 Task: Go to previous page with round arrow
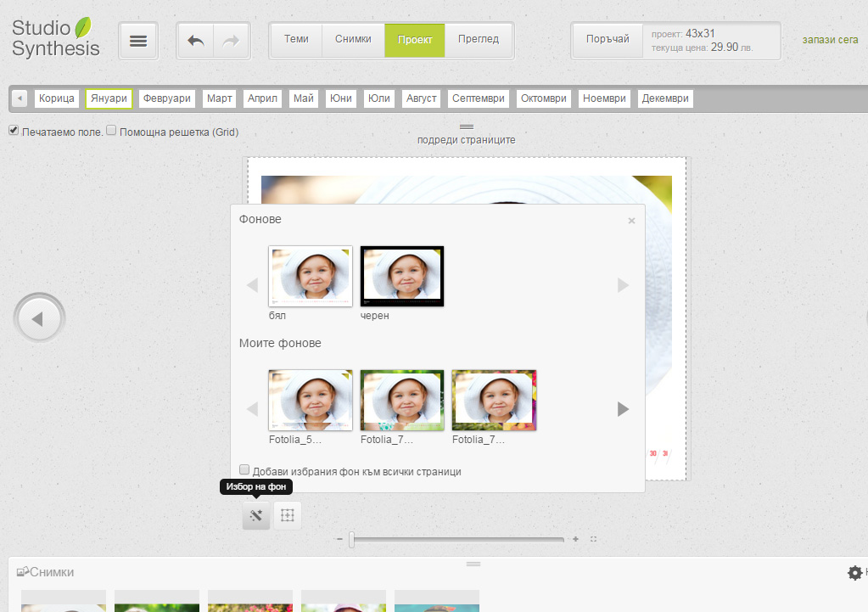tap(39, 319)
